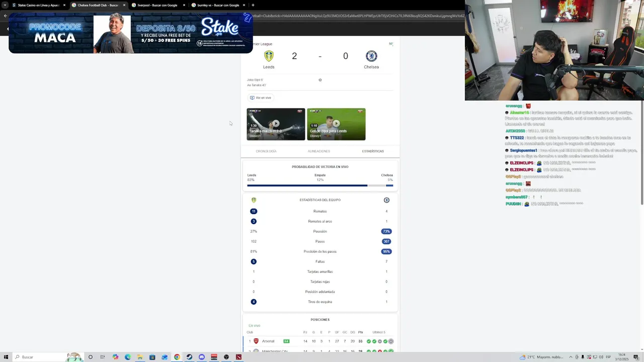Play the Tanaka marcó el 2-0 video
Screen dimensions: 644x362
276,124
